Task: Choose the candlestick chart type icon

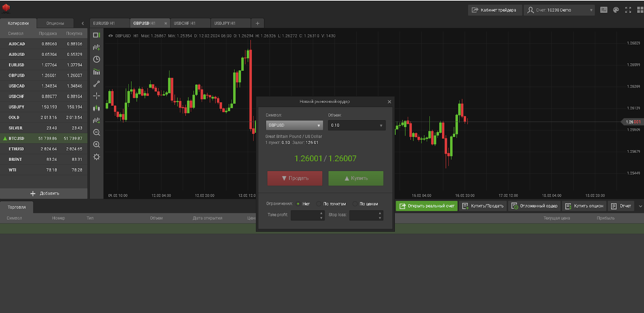Action: click(x=97, y=108)
